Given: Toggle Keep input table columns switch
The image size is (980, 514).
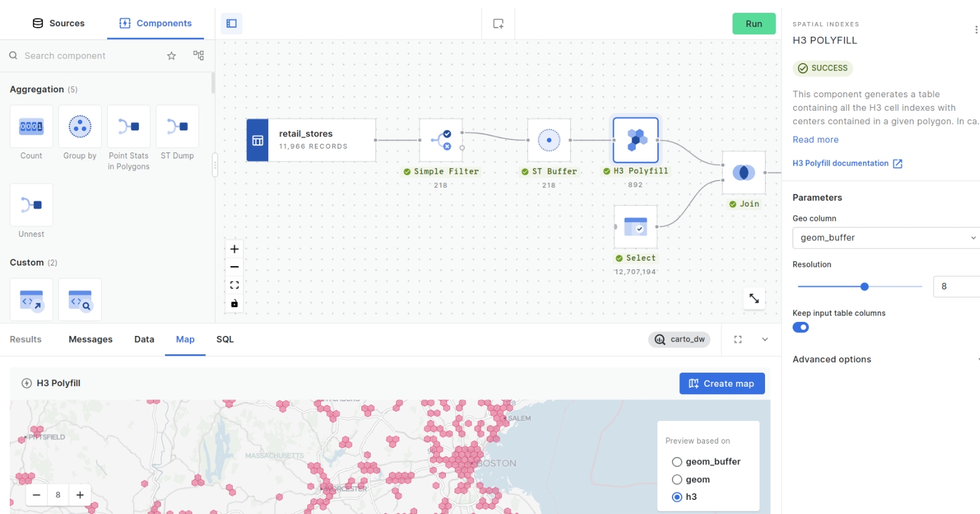Looking at the screenshot, I should click(x=801, y=327).
